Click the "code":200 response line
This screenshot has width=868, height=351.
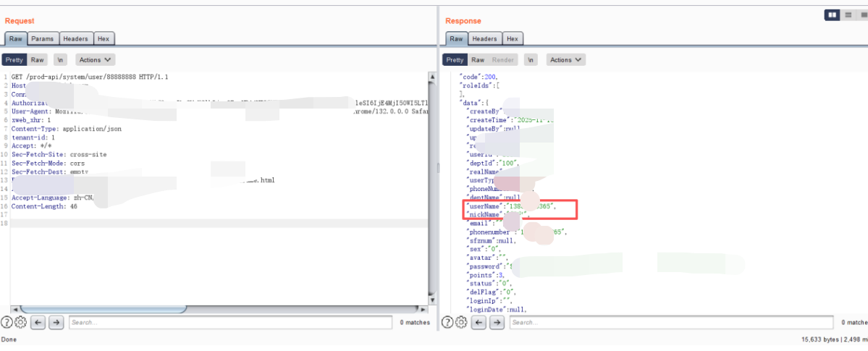479,77
